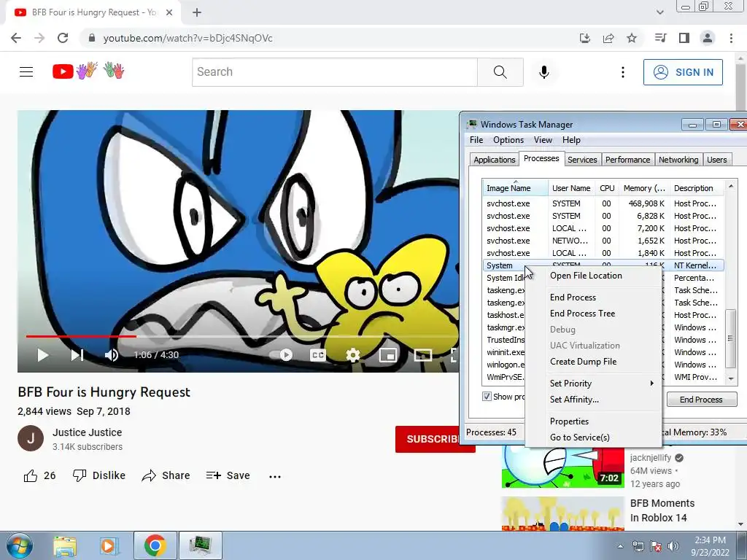Click the YouTube search magnifier button
Viewport: 747px width, 560px height.
500,72
